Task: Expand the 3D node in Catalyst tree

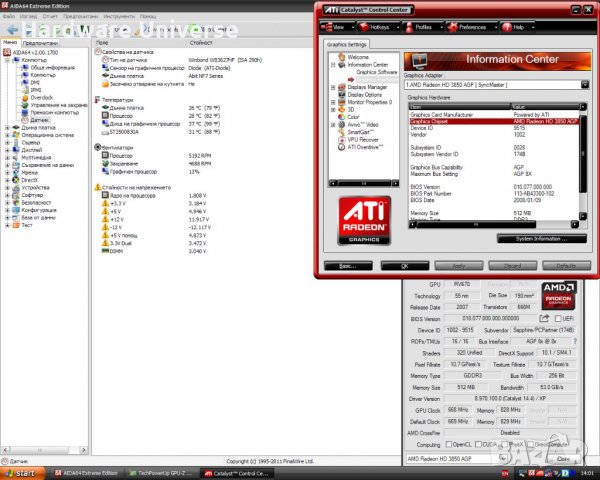Action: point(333,110)
